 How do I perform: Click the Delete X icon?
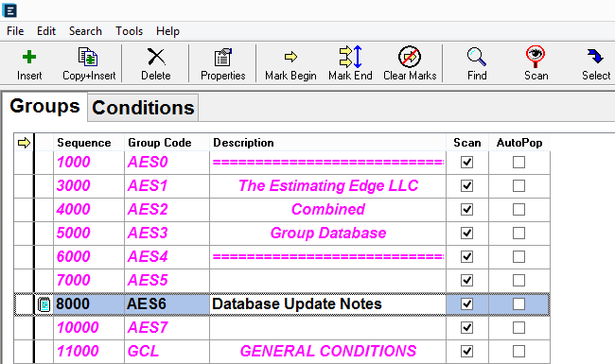coord(156,57)
